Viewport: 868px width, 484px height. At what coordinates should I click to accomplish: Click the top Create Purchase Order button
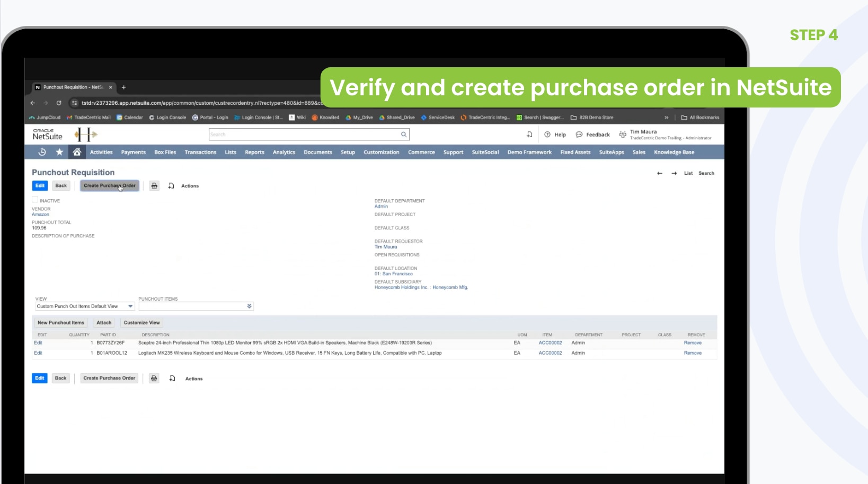[109, 186]
